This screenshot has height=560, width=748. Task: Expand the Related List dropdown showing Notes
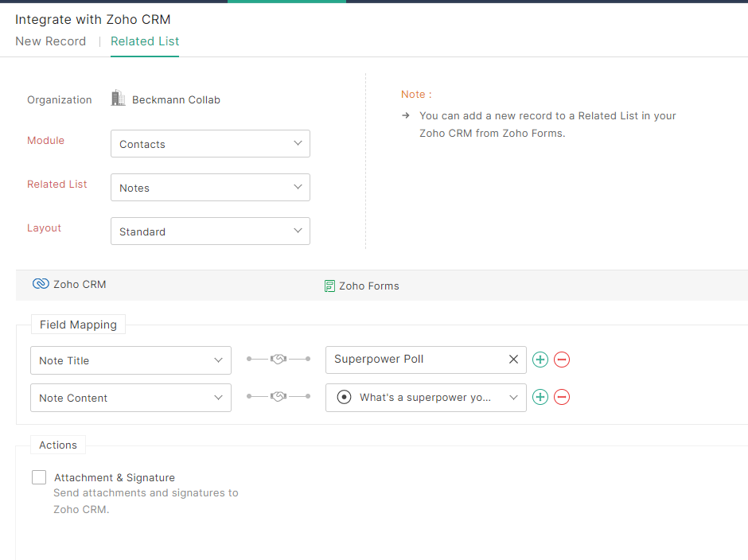210,188
